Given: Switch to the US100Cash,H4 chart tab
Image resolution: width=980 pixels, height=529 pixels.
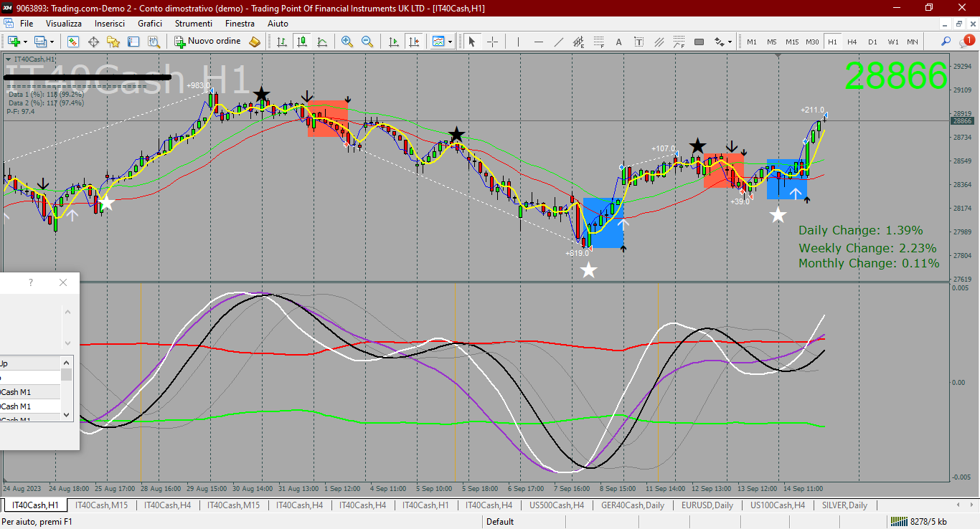Looking at the screenshot, I should tap(778, 505).
